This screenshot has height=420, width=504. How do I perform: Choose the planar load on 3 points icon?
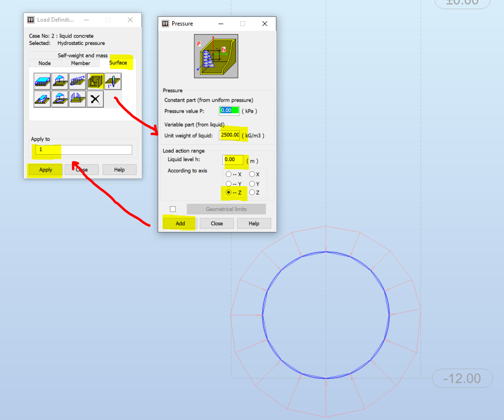[x=60, y=81]
